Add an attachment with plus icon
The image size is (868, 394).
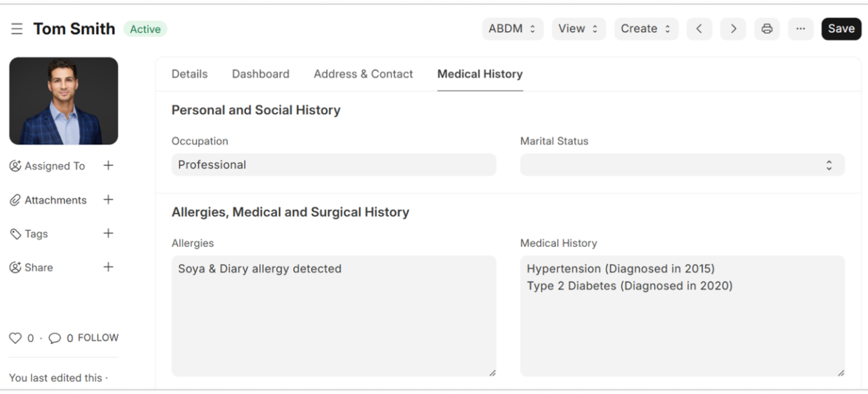tap(108, 199)
